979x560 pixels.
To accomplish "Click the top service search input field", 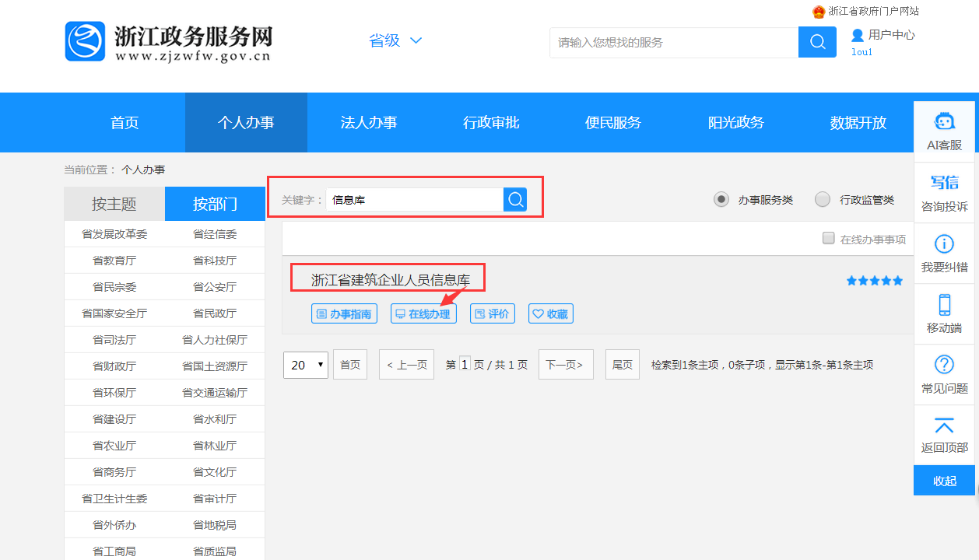I will pos(674,42).
